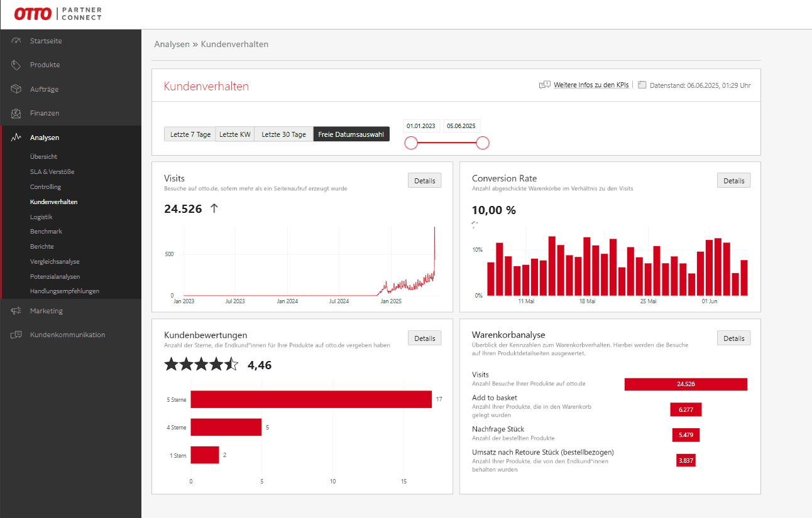The width and height of the screenshot is (812, 518).
Task: Open Details for Conversion Rate card
Action: [x=733, y=180]
